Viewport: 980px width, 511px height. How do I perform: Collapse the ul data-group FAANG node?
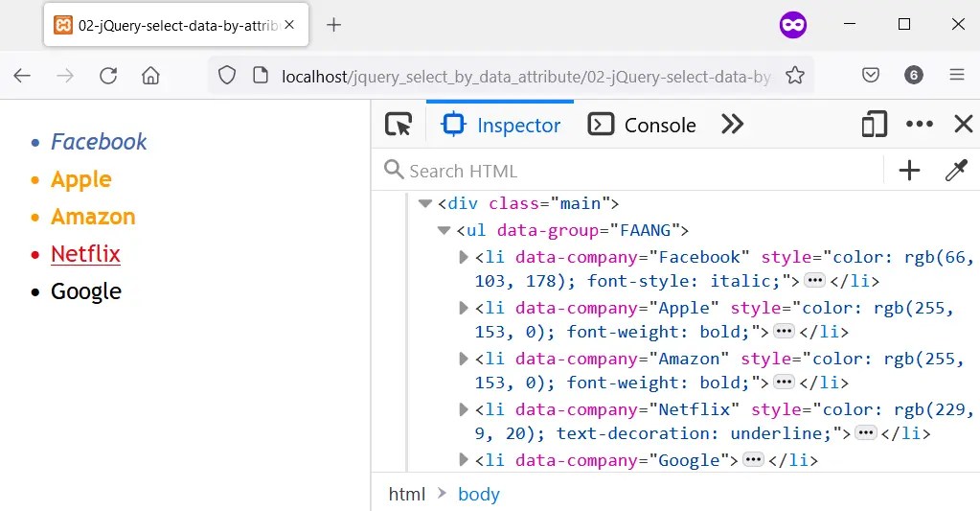[x=444, y=230]
